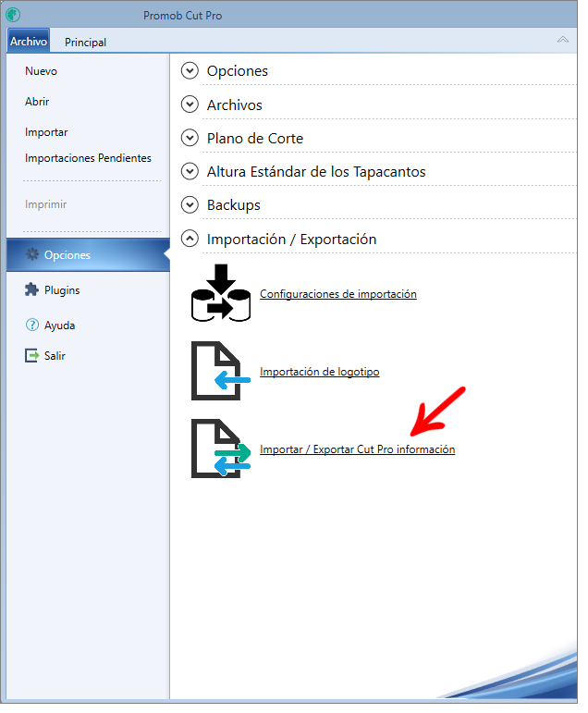Open Importaciones Pendientes
The image size is (588, 713).
pos(88,158)
